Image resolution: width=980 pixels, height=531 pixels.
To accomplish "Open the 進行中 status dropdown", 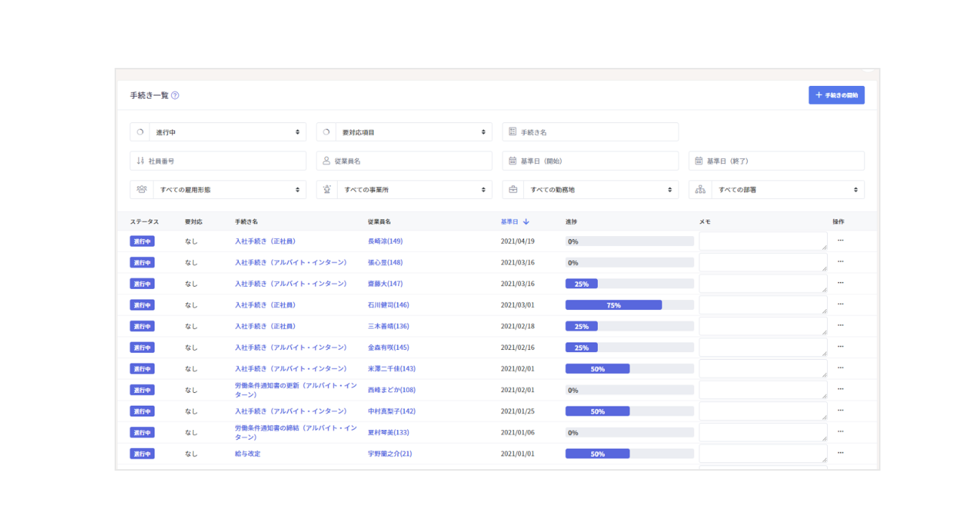I will tap(226, 131).
